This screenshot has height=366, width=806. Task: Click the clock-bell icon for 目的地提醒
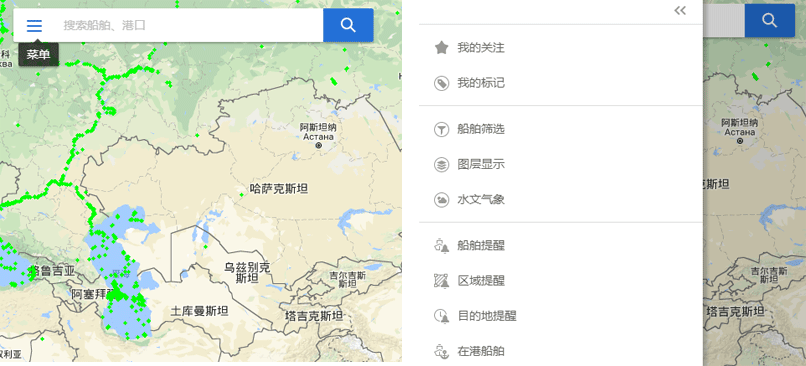click(x=442, y=316)
